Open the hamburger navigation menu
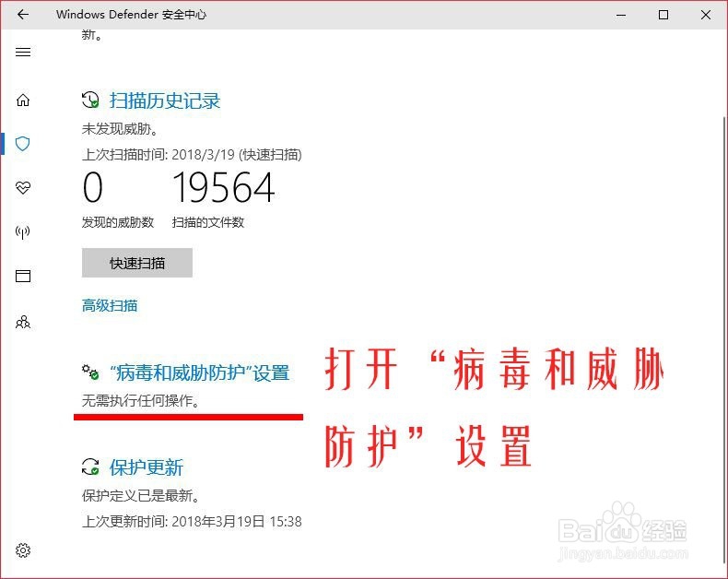The image size is (728, 579). pos(23,52)
